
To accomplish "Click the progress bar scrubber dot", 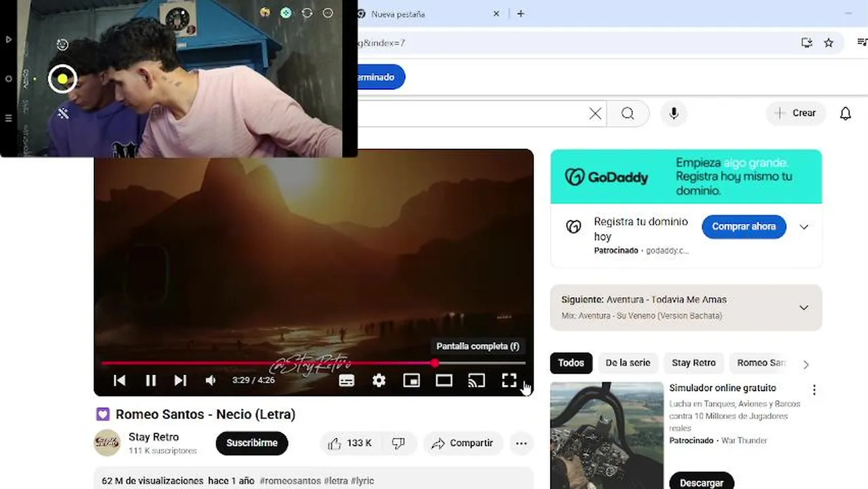I will [435, 363].
